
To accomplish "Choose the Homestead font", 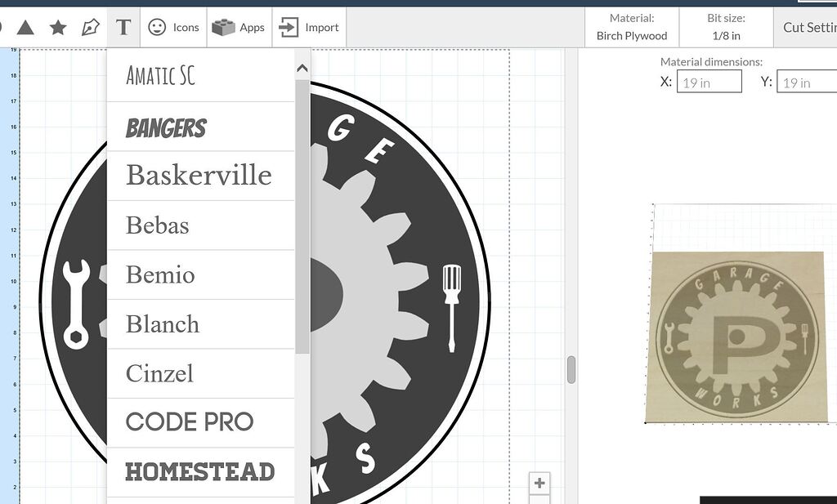I will pyautogui.click(x=199, y=471).
